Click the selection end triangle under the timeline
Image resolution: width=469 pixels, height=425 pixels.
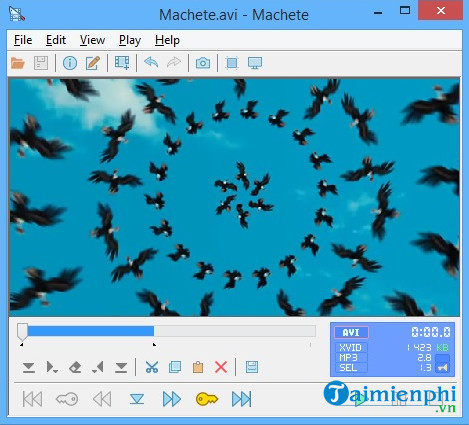coord(154,345)
